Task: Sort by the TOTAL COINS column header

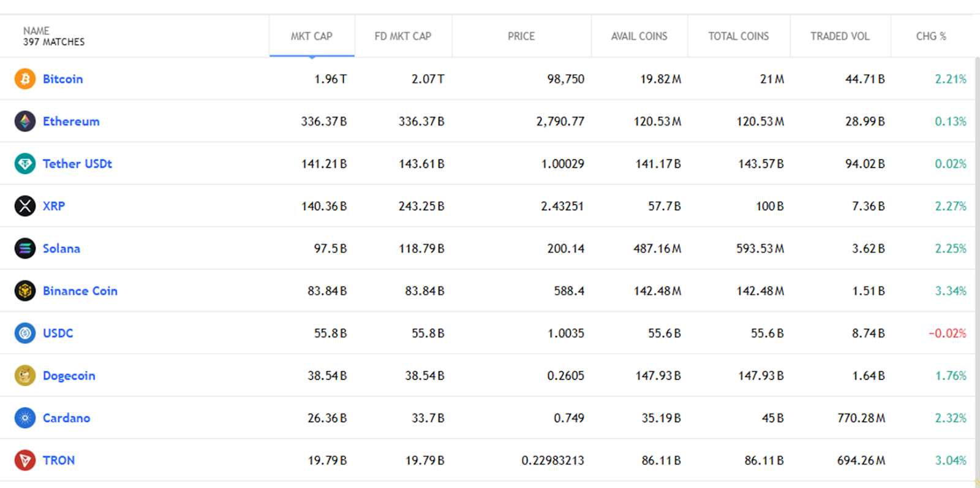Action: tap(739, 36)
